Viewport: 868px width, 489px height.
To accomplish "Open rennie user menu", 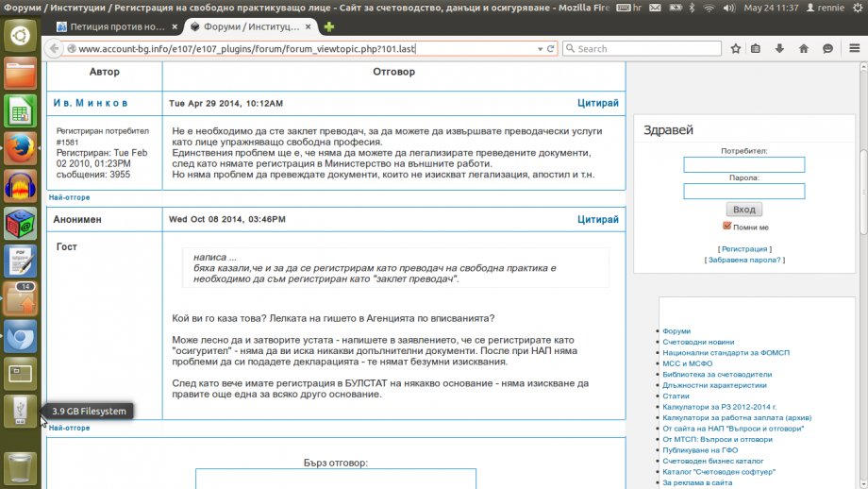I will tap(825, 8).
